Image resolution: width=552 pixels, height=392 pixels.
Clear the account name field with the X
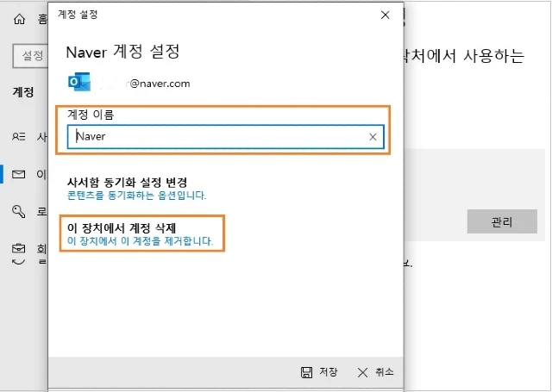point(373,137)
